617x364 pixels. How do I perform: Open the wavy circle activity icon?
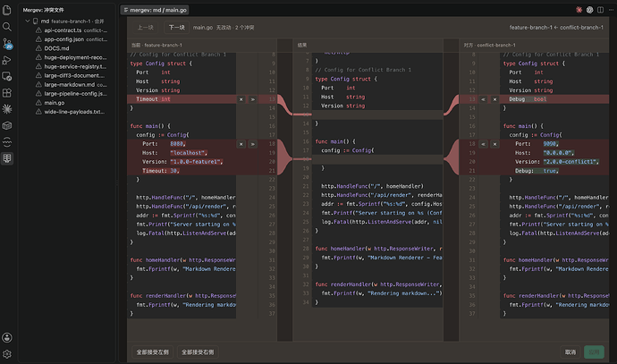pos(6,142)
